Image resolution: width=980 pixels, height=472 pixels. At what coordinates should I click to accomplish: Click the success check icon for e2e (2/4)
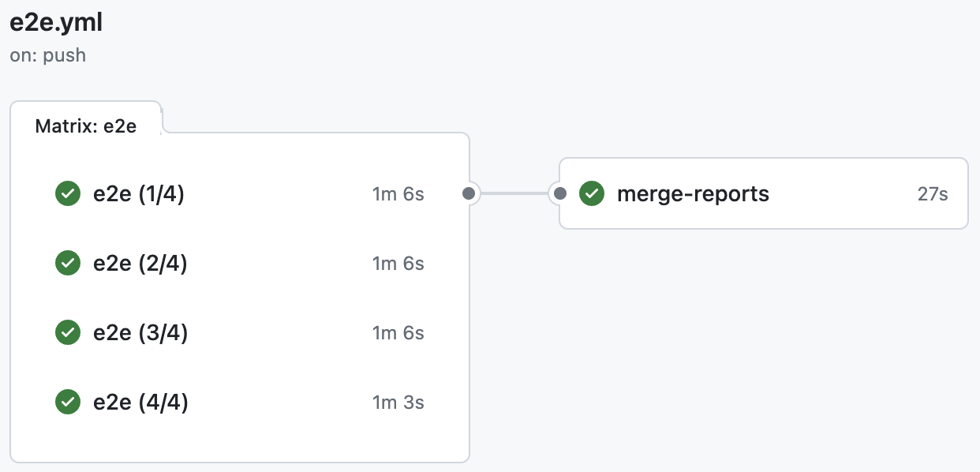(68, 263)
